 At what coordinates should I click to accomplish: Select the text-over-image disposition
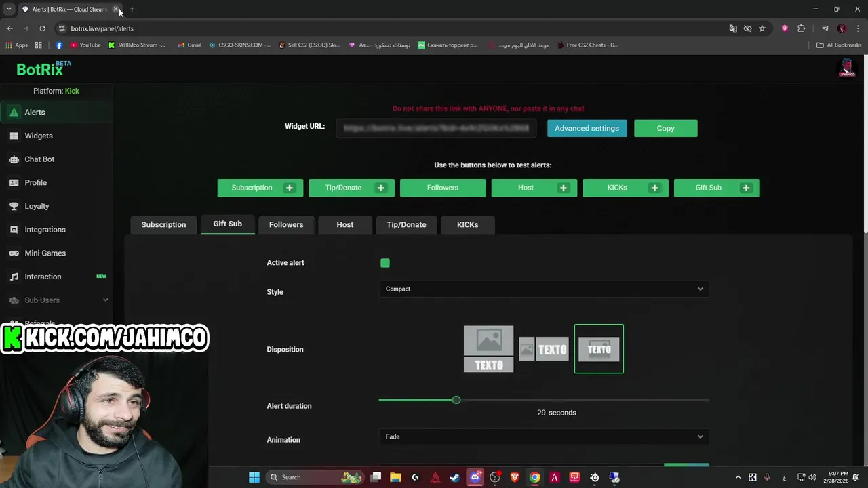(x=599, y=349)
